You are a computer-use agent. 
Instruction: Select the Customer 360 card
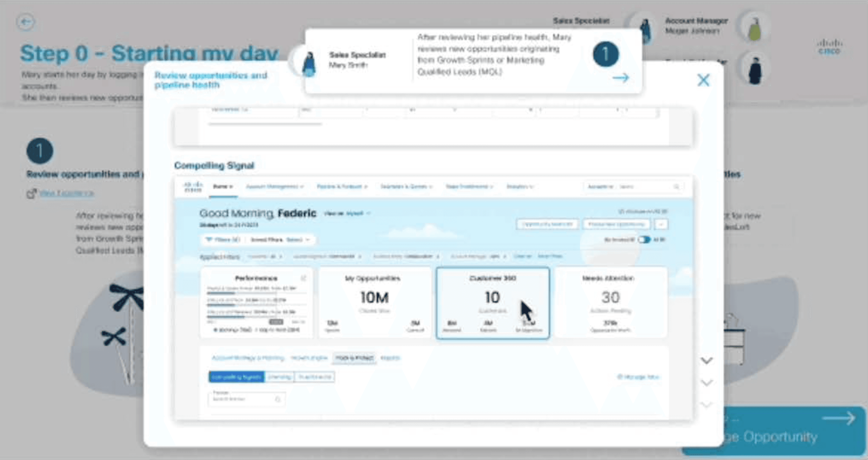493,303
